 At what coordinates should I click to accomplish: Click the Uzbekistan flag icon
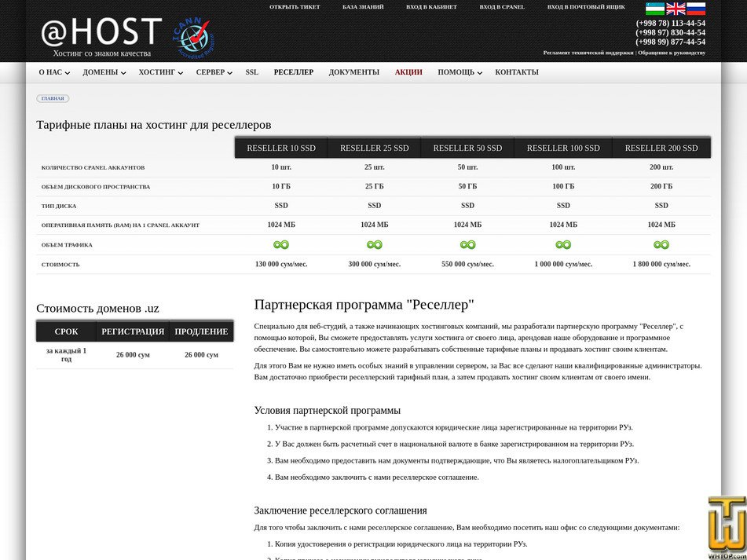(655, 8)
